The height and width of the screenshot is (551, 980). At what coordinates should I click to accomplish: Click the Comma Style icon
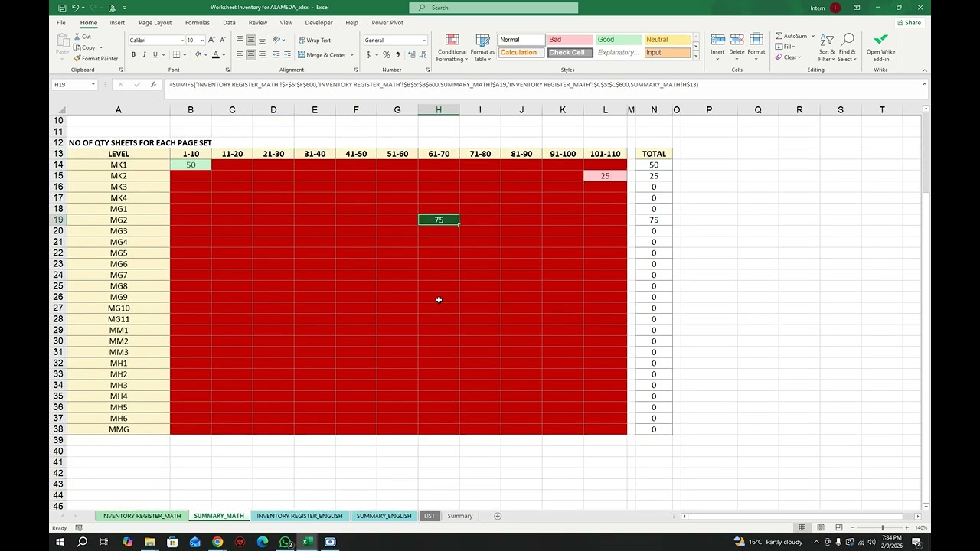click(397, 54)
